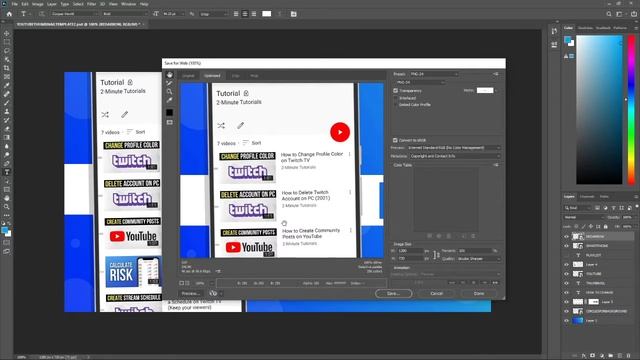Screen dimensions: 640x360
Task: Enable Embed Color Profile checkbox
Action: point(395,105)
